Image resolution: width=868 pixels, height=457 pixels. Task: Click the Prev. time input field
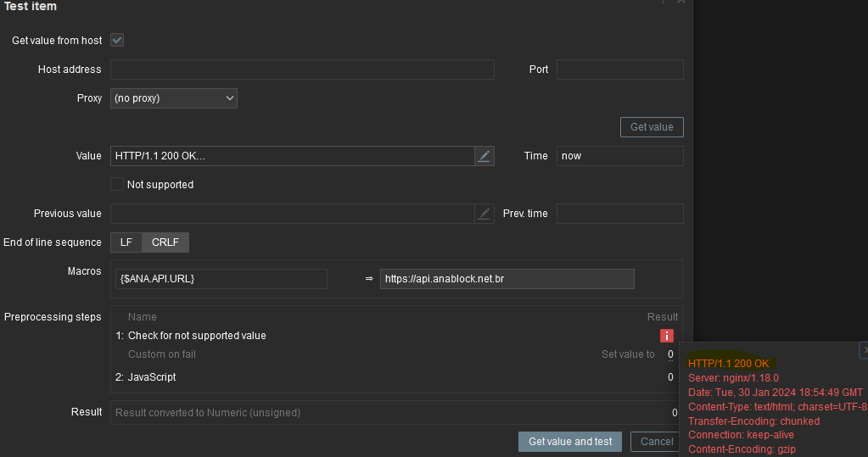pyautogui.click(x=619, y=214)
